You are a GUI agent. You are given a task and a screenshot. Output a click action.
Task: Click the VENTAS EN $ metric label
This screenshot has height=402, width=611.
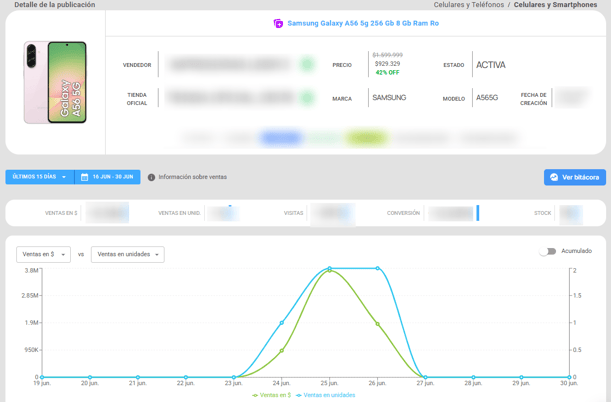pos(61,213)
